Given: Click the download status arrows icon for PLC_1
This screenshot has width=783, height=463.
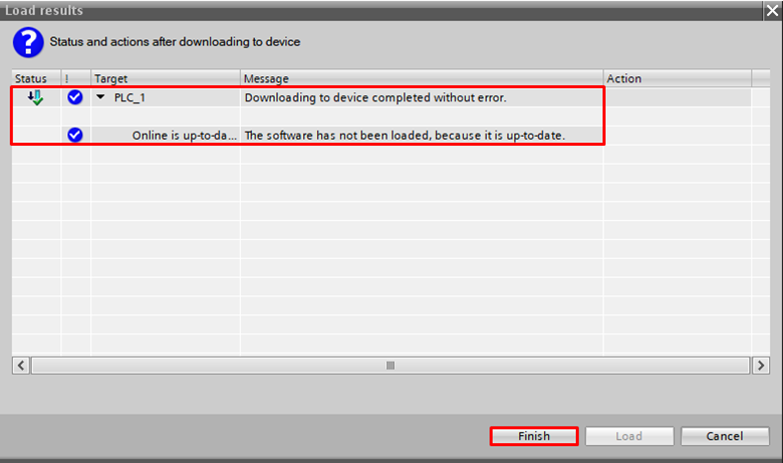Looking at the screenshot, I should click(36, 97).
